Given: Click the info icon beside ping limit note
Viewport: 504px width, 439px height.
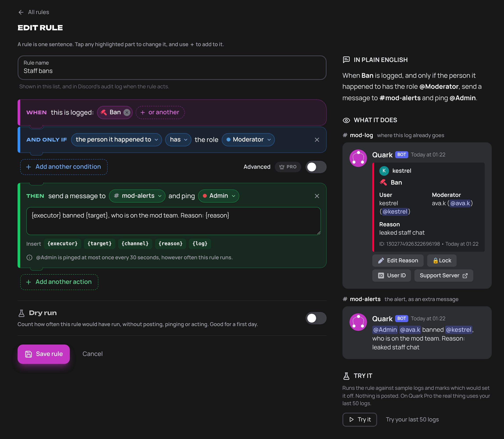Looking at the screenshot, I should click(29, 258).
